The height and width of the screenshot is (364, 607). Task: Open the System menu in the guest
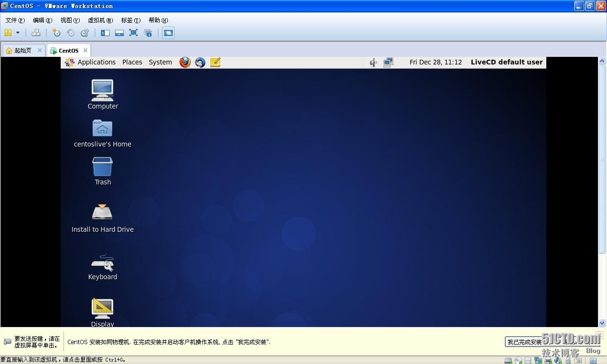(x=160, y=62)
